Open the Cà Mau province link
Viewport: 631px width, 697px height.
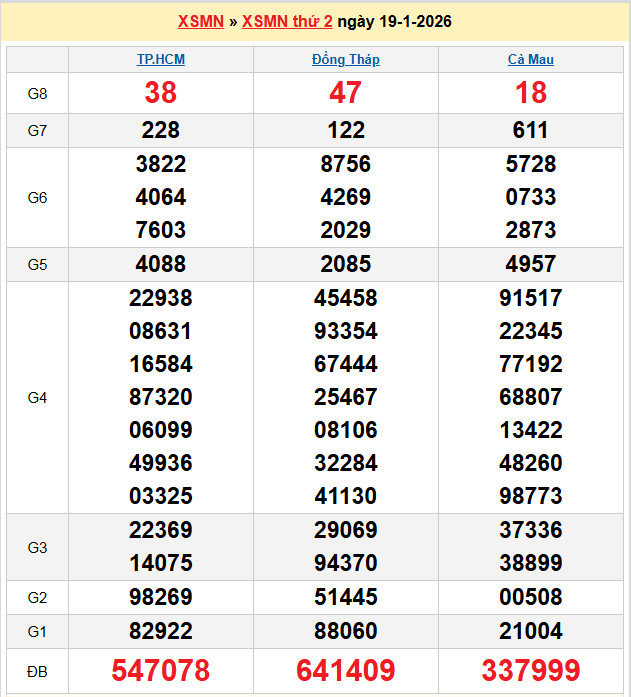click(530, 59)
